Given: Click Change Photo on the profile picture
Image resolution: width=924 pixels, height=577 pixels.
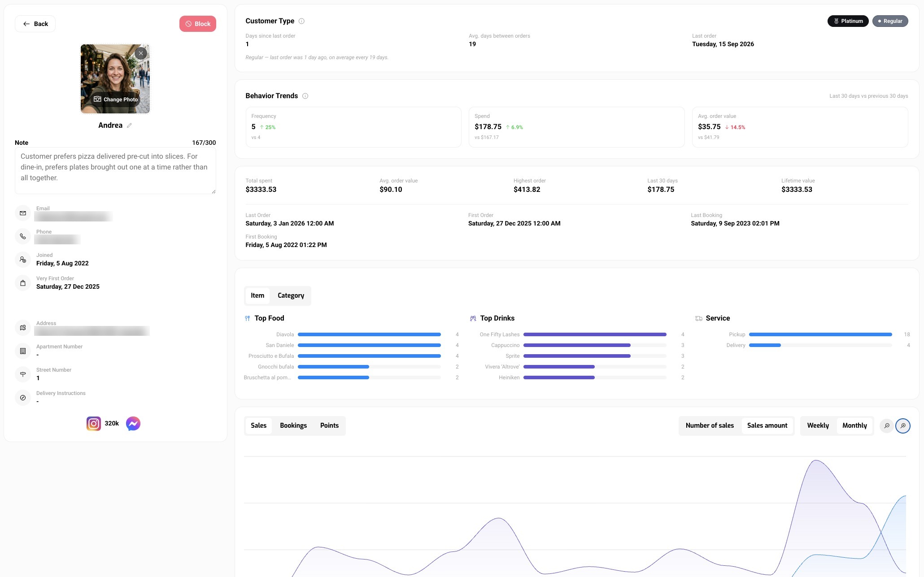Looking at the screenshot, I should 116,99.
